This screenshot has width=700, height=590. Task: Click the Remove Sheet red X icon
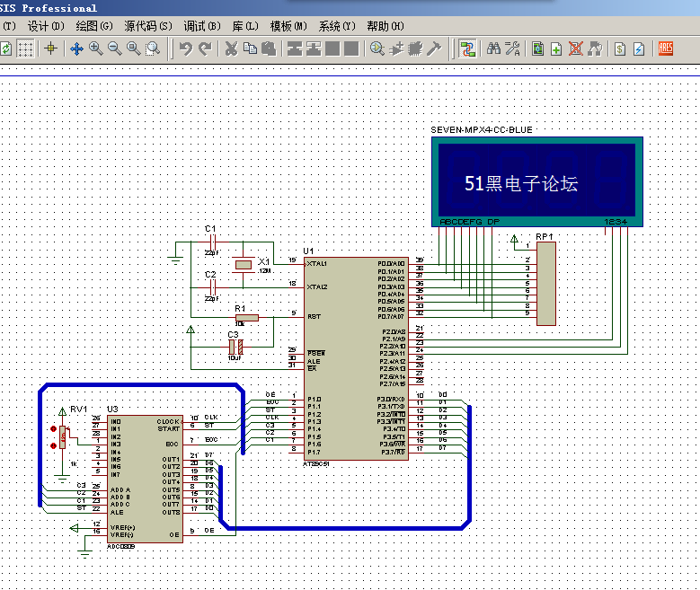click(575, 48)
